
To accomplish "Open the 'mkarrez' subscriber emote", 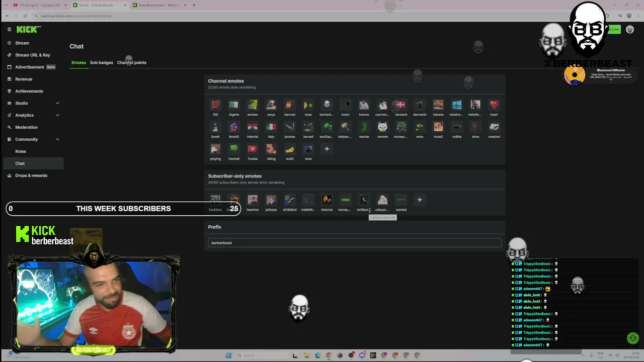I will pyautogui.click(x=327, y=200).
